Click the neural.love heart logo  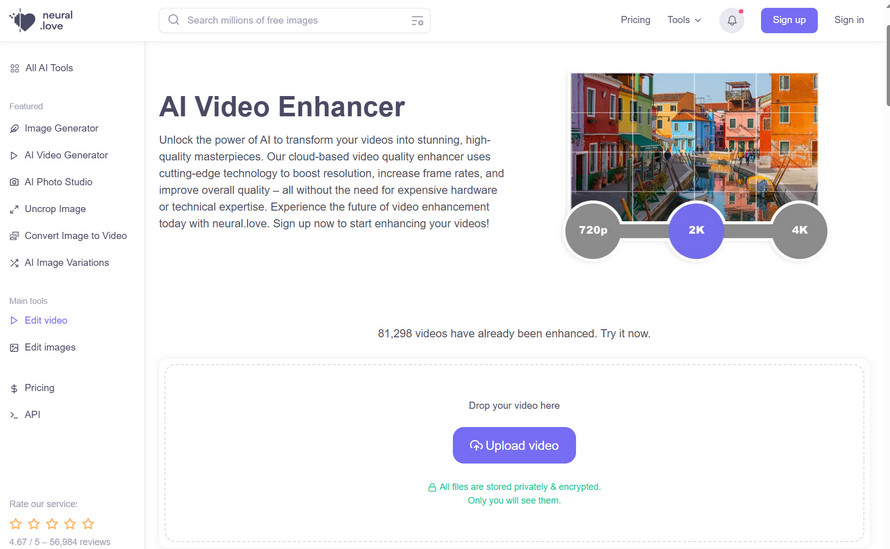click(23, 20)
